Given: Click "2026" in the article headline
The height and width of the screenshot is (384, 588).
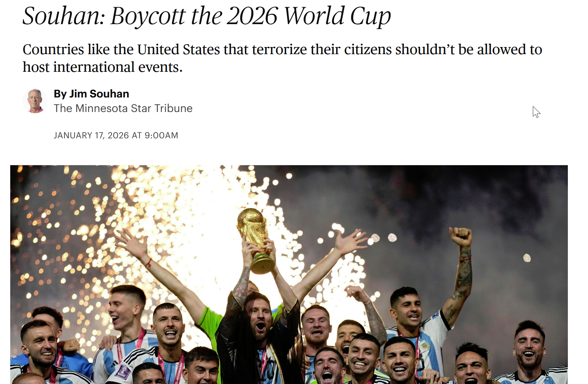Looking at the screenshot, I should tap(252, 16).
